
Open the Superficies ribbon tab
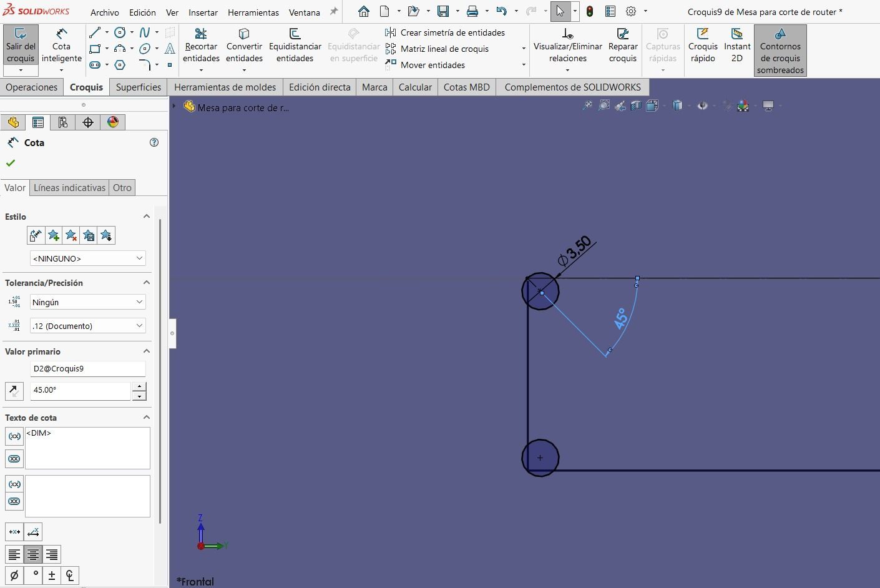(138, 87)
